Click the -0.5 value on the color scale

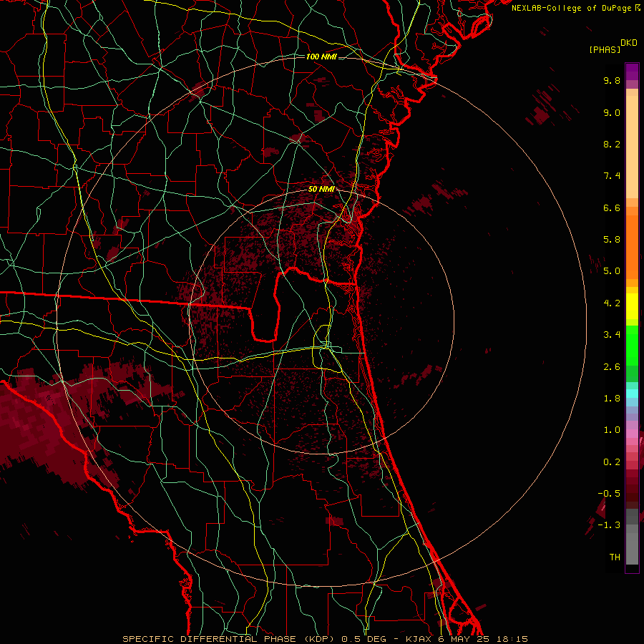tap(609, 494)
